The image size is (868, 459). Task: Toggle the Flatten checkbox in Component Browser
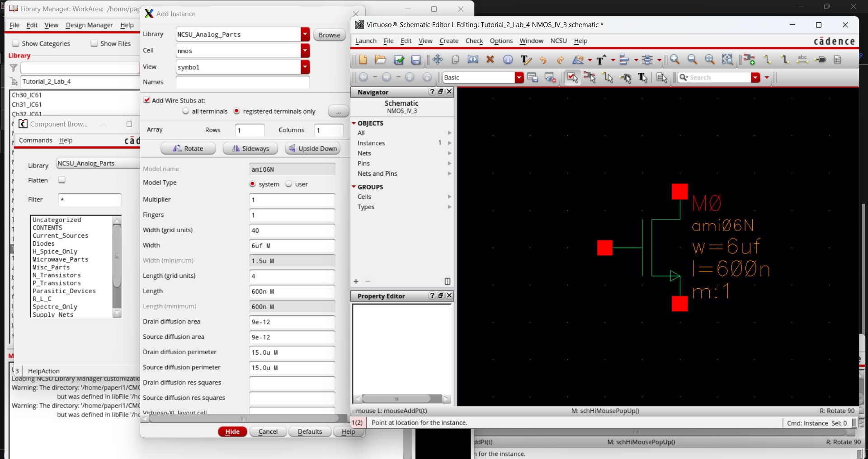(x=62, y=180)
